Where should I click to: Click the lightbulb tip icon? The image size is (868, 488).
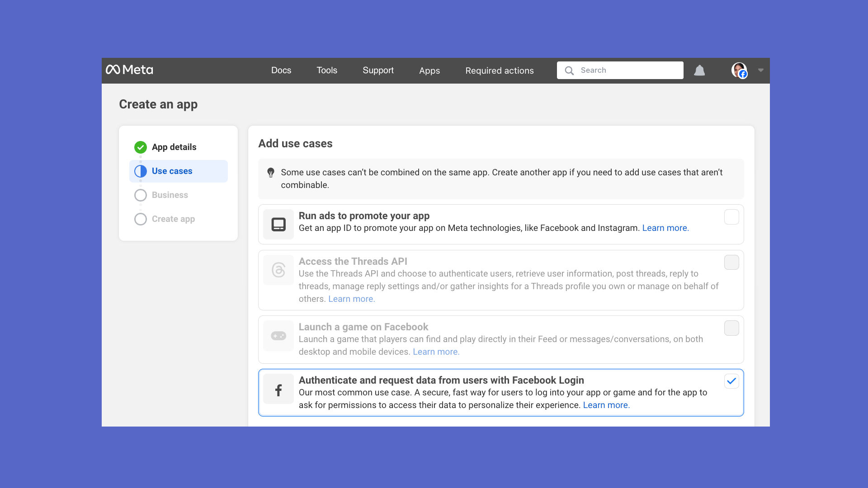click(271, 172)
